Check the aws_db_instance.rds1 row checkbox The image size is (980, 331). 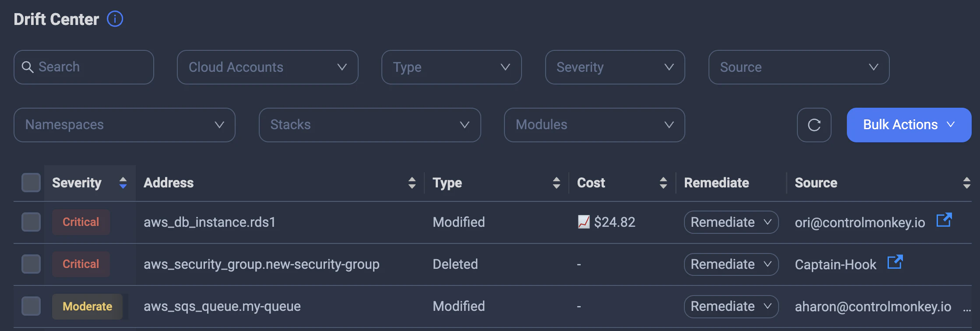31,222
